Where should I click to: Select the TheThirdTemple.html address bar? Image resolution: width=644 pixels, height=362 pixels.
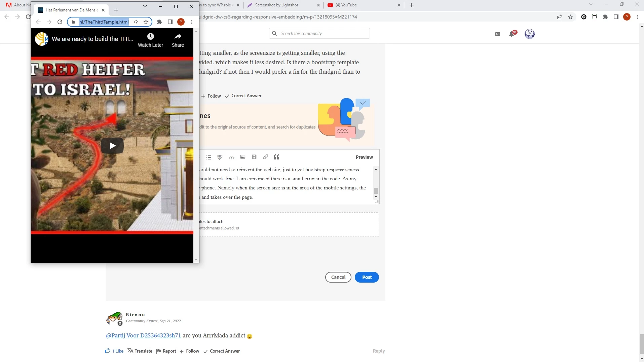[104, 22]
